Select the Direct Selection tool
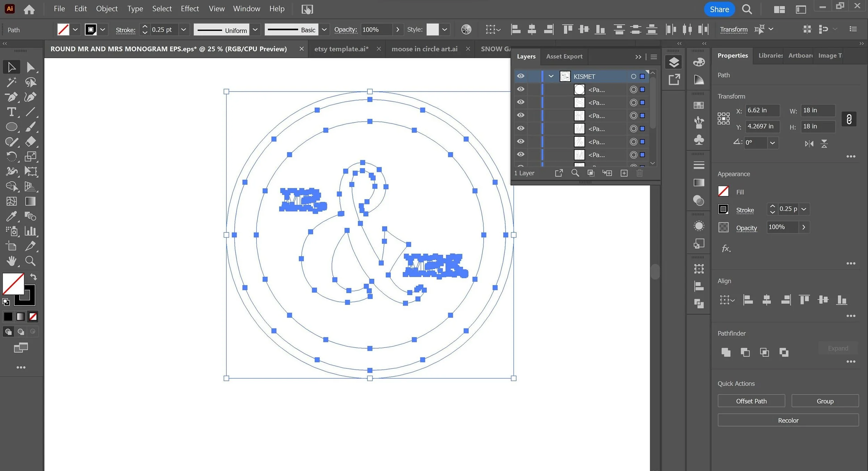This screenshot has height=471, width=868. (31, 67)
